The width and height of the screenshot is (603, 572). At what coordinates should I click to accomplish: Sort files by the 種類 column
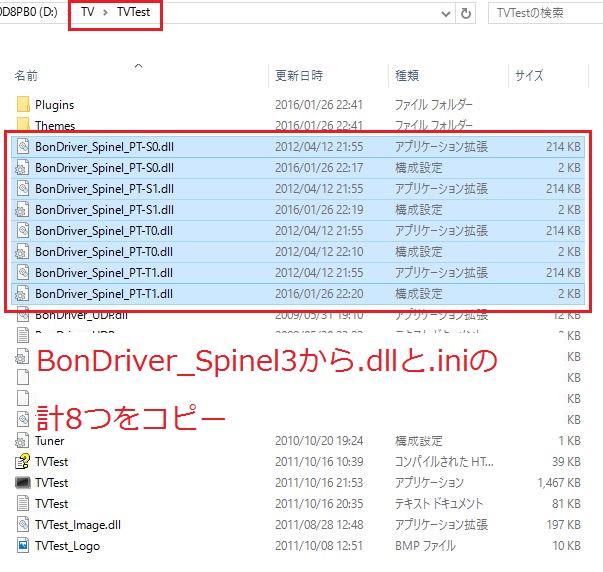[x=407, y=75]
